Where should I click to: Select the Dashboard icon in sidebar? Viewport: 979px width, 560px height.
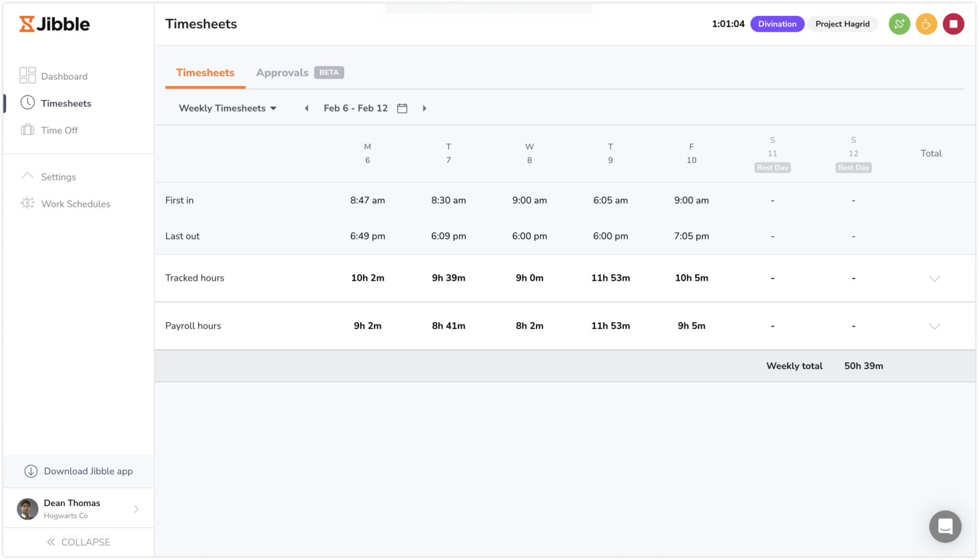coord(28,75)
